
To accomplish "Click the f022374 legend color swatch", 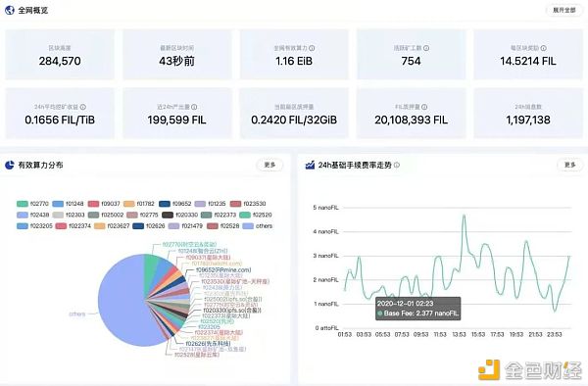I will click(x=61, y=226).
